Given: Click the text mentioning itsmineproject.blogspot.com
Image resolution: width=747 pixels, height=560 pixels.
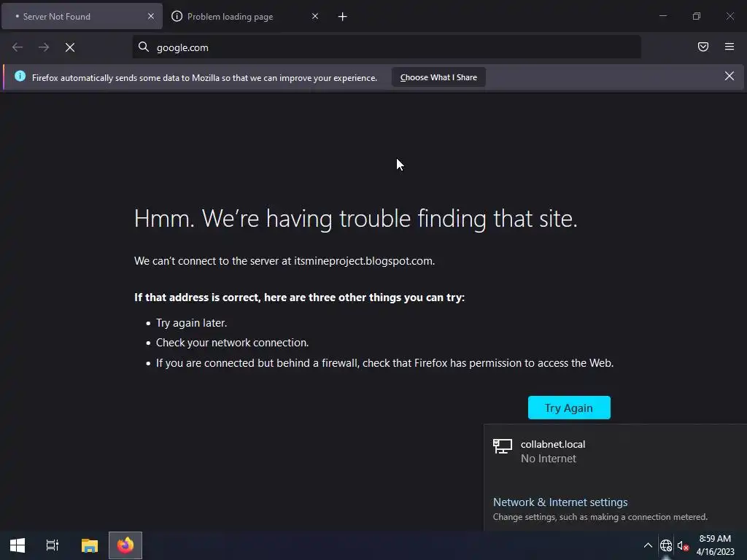Looking at the screenshot, I should tap(285, 261).
